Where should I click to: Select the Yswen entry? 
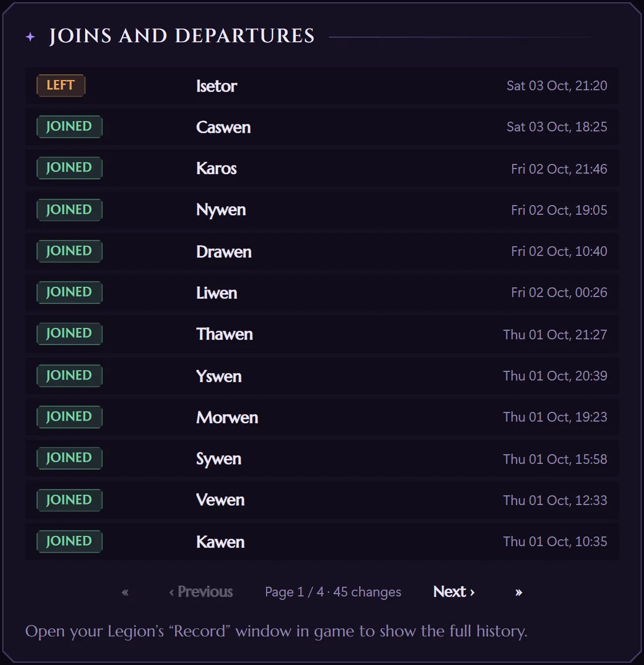tap(219, 376)
